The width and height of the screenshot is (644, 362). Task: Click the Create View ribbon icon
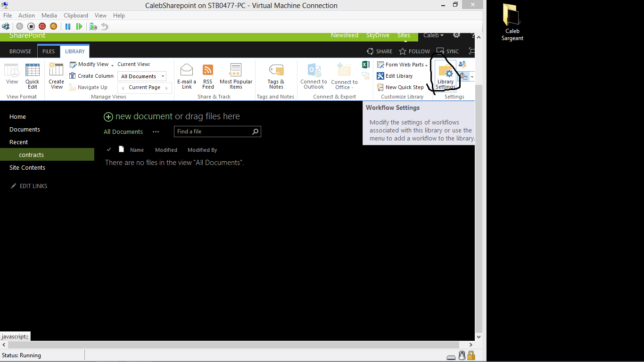(x=57, y=76)
